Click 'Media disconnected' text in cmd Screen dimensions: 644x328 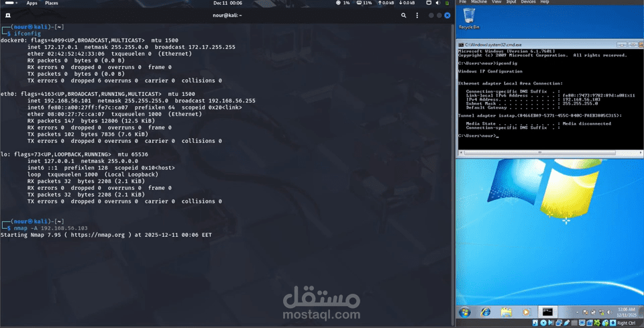click(x=586, y=123)
